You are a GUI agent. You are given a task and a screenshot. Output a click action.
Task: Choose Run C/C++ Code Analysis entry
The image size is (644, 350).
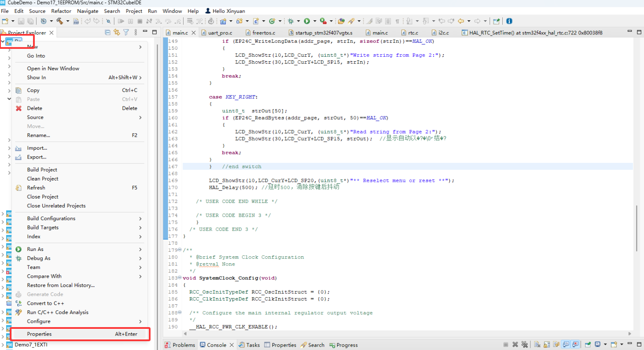(x=79, y=312)
